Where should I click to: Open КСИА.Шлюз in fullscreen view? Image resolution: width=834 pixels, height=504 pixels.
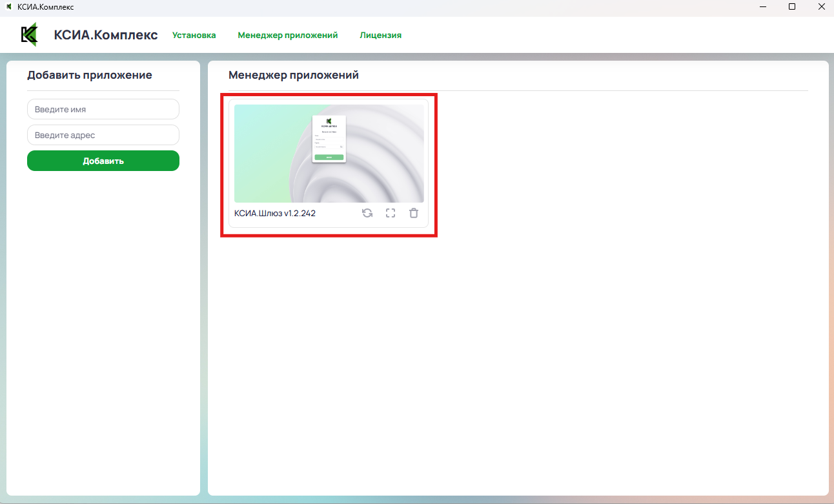click(x=391, y=213)
